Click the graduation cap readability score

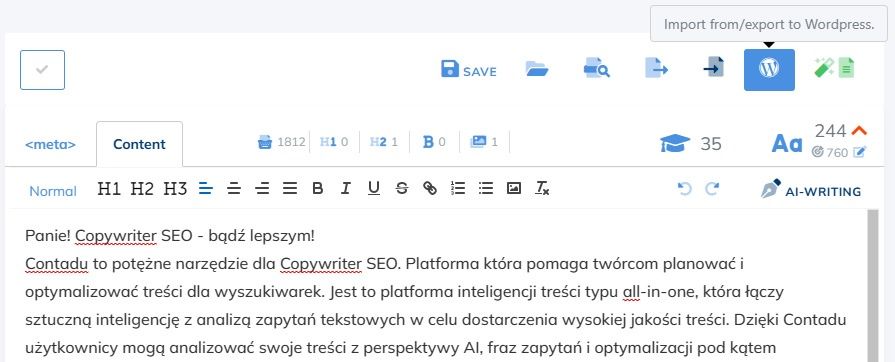(675, 143)
